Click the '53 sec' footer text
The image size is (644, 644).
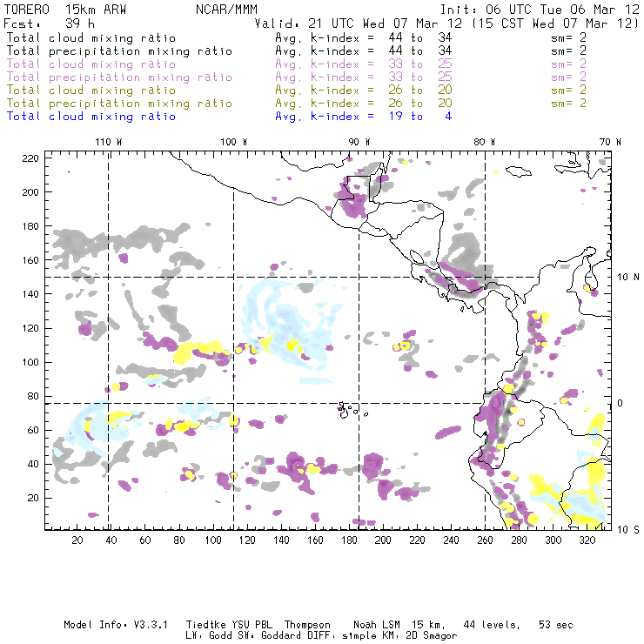tap(556, 625)
